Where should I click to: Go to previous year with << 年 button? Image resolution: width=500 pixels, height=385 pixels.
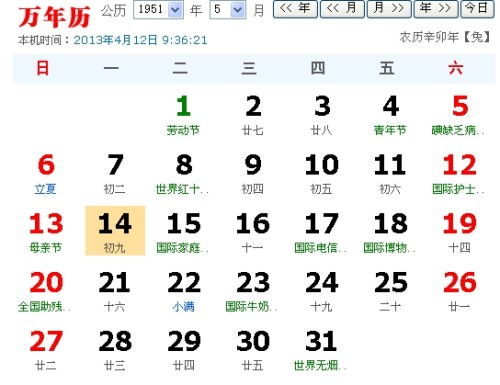click(x=295, y=9)
